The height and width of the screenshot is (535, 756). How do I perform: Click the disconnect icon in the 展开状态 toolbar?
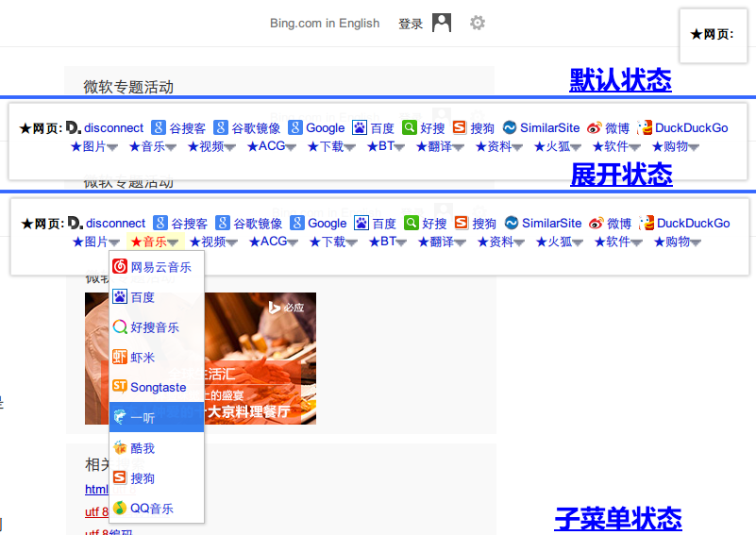pos(74,127)
